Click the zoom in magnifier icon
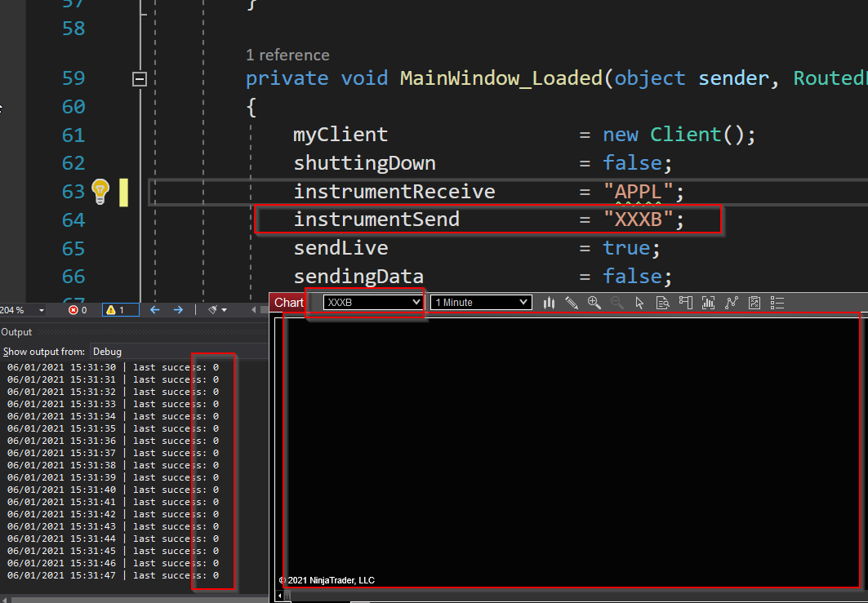 (594, 303)
